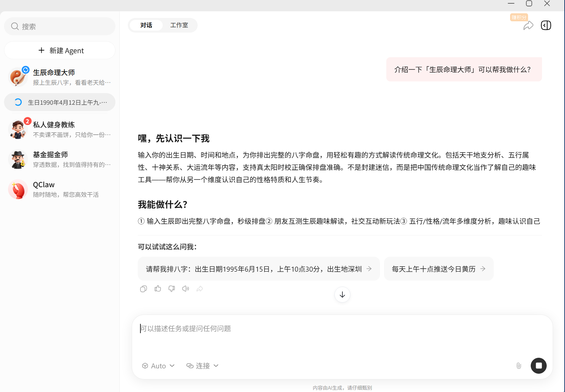This screenshot has width=565, height=392.
Task: Stop generation with the black stop button
Action: click(x=539, y=366)
